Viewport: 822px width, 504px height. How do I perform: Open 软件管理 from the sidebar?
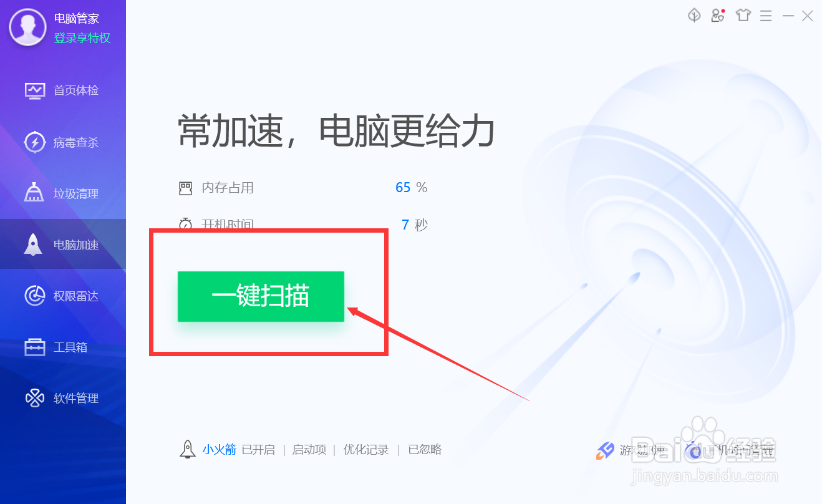click(x=62, y=398)
